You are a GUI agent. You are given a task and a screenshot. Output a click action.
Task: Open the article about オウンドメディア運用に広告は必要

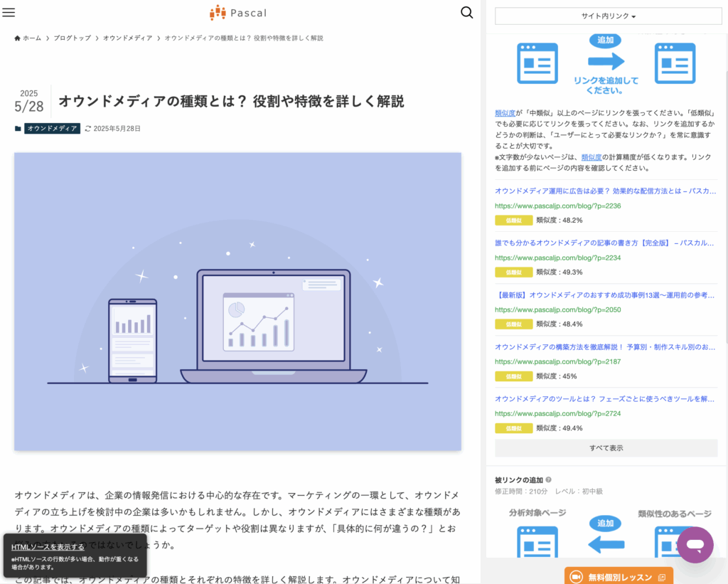(606, 191)
